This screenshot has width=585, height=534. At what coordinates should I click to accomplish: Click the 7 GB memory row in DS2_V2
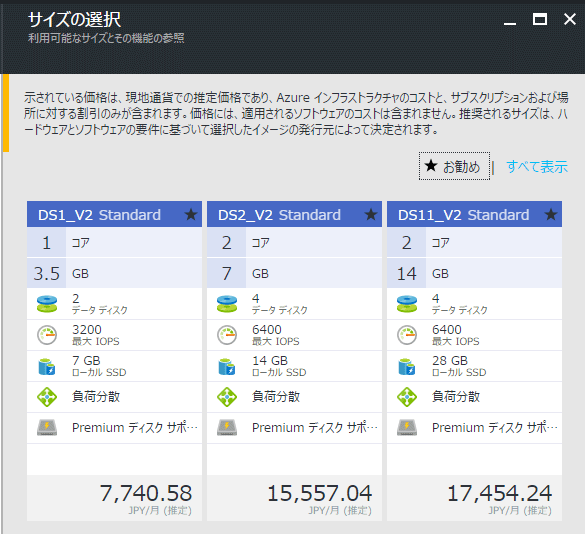(x=294, y=274)
